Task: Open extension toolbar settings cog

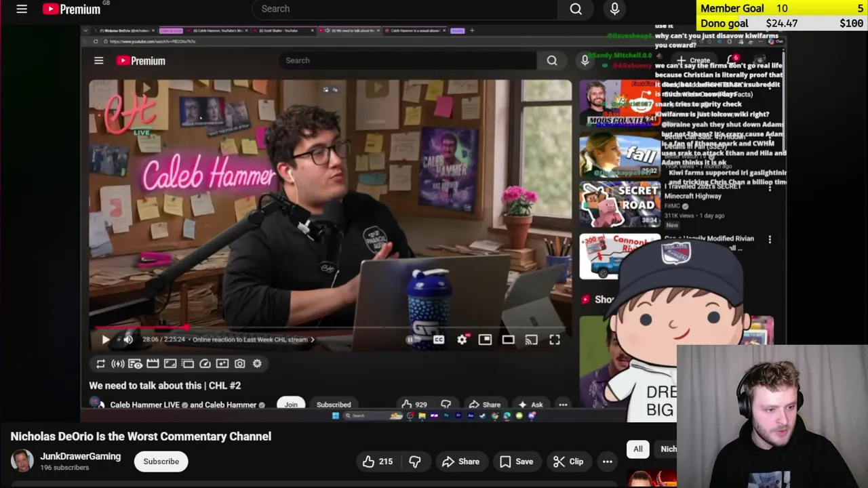Action: [257, 364]
